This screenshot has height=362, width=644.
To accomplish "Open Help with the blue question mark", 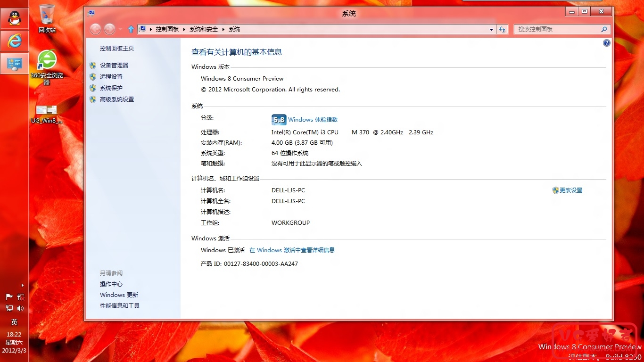I will click(607, 43).
